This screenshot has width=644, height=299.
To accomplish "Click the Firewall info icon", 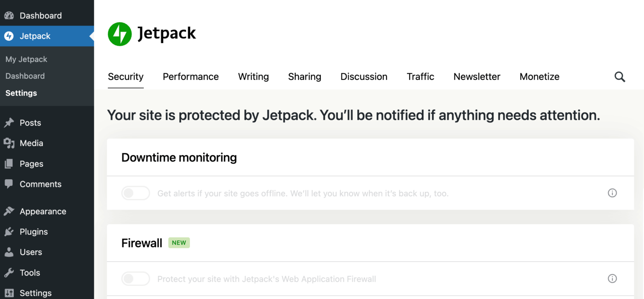I will 612,278.
